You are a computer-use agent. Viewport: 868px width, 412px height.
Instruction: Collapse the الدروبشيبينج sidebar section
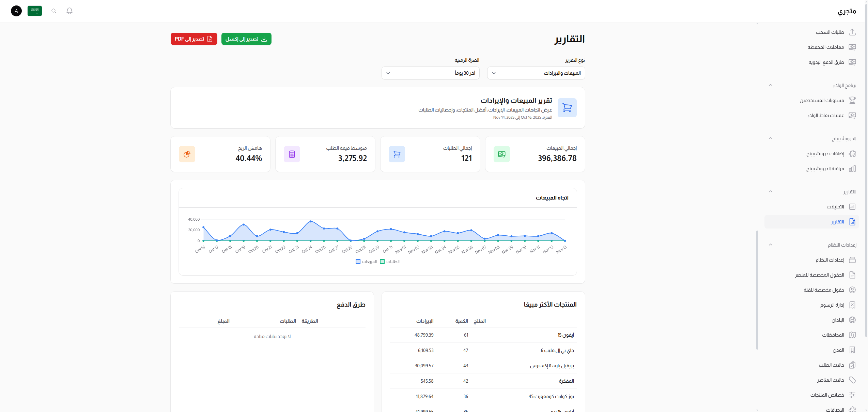[x=770, y=138]
